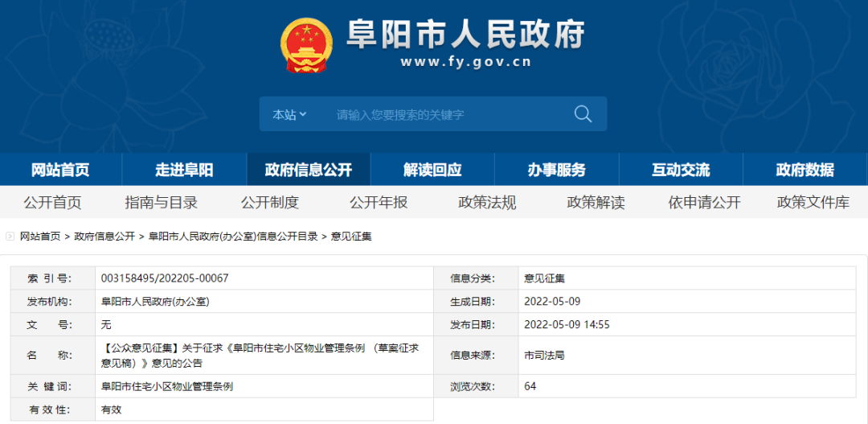Viewport: 868px width, 424px height.
Task: Open the 办事服务 nav item
Action: (556, 170)
